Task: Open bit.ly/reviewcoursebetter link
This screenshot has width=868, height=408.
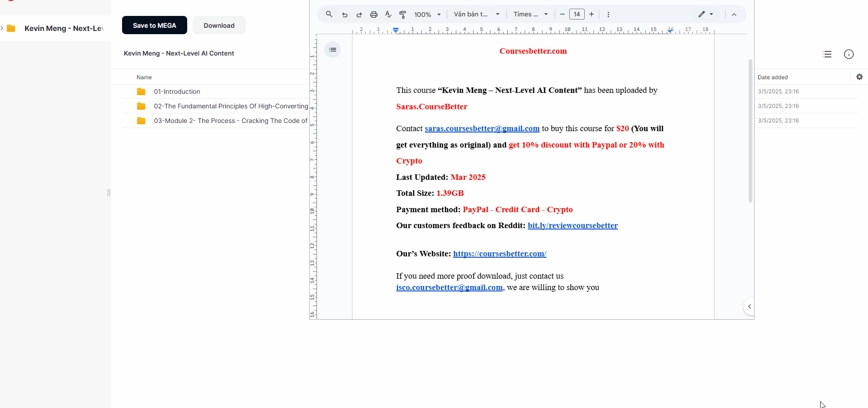Action: (573, 225)
